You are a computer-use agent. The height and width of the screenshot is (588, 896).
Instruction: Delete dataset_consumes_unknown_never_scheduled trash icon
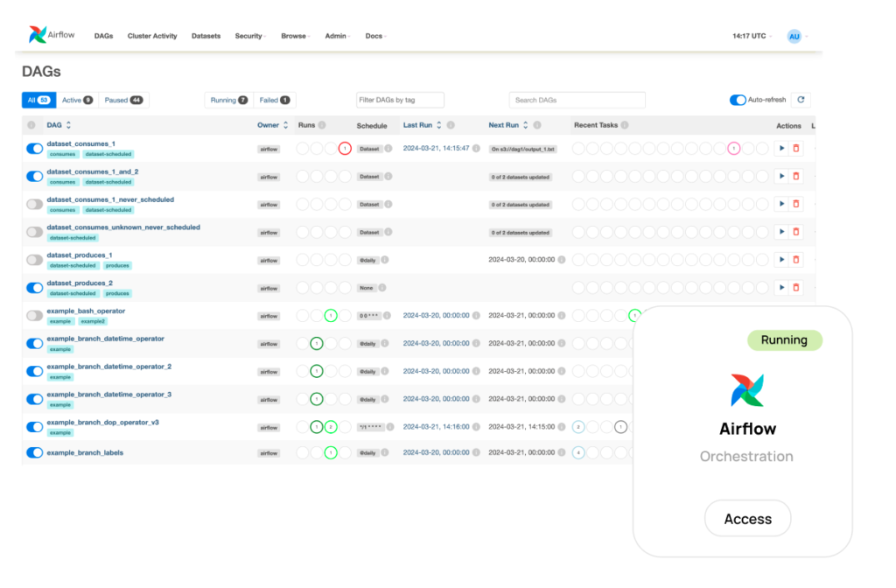796,231
